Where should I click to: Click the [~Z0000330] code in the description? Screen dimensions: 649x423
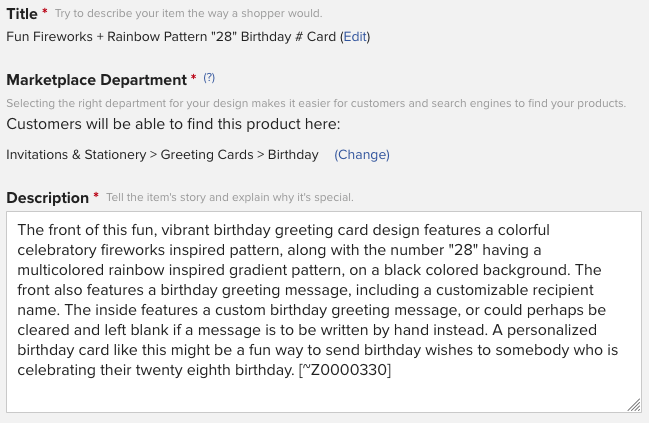(345, 370)
